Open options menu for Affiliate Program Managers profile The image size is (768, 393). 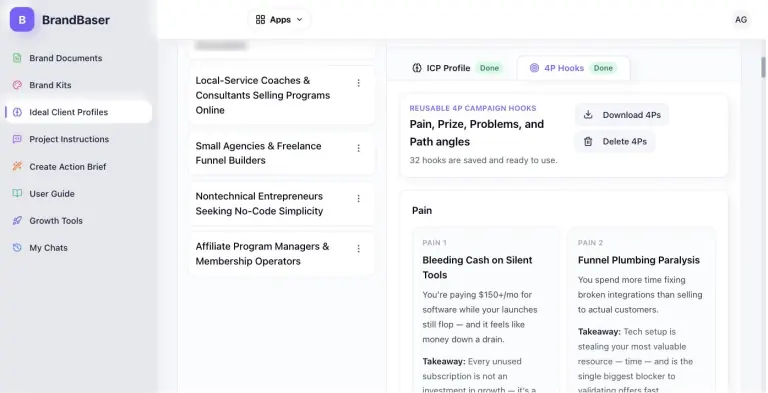click(359, 249)
